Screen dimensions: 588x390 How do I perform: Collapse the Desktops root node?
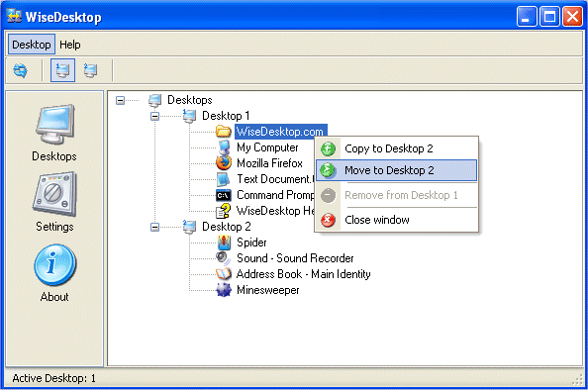[120, 100]
